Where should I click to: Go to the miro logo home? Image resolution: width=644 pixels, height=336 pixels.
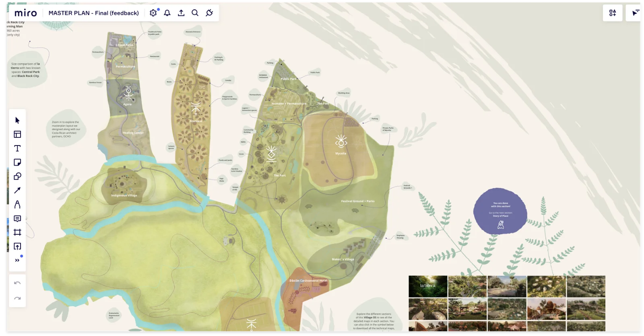[x=26, y=13]
